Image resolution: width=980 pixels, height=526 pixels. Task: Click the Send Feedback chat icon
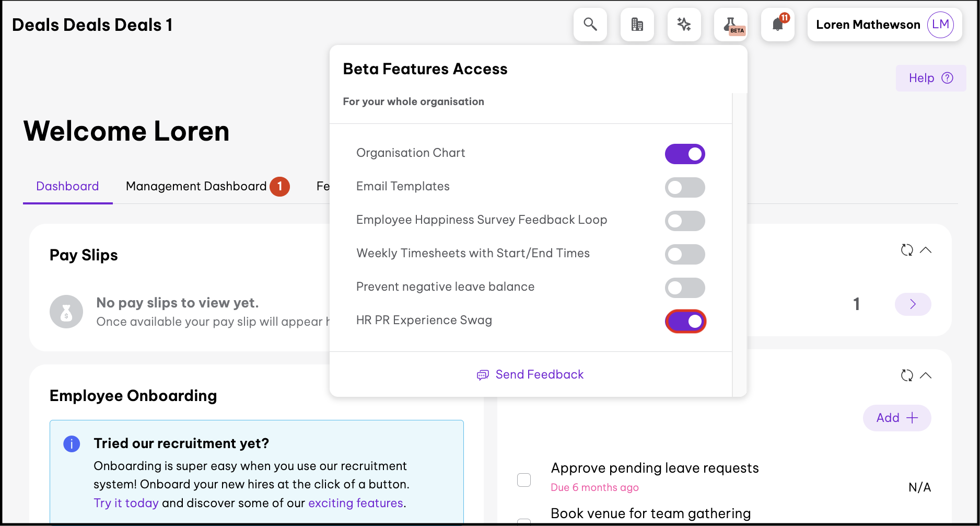[482, 375]
